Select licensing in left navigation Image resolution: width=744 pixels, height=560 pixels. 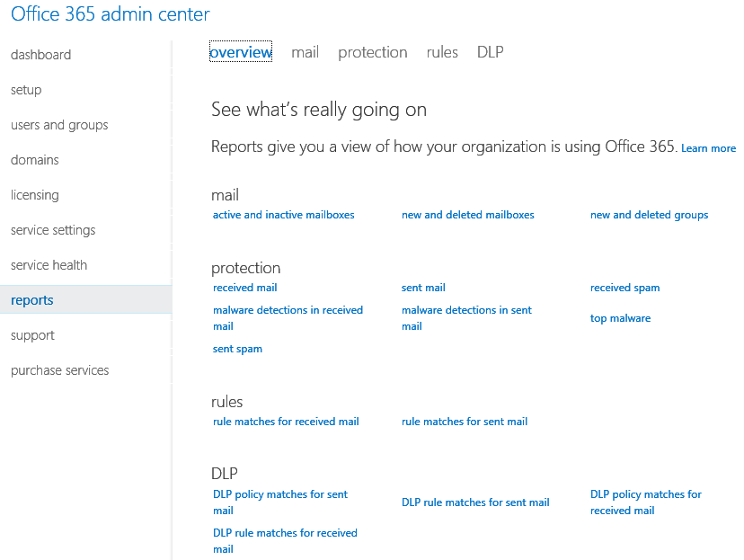(34, 195)
